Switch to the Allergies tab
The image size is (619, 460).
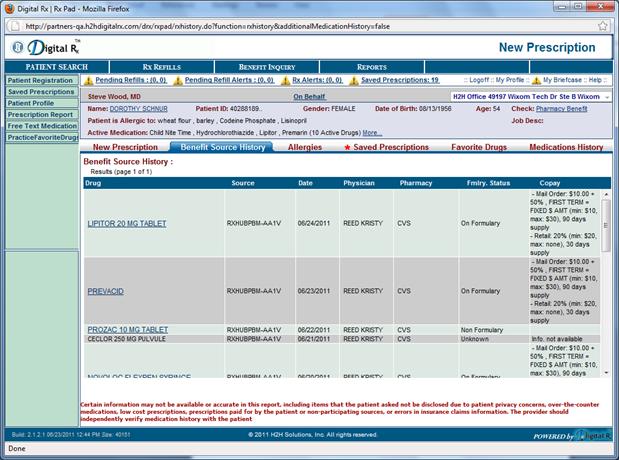[304, 147]
